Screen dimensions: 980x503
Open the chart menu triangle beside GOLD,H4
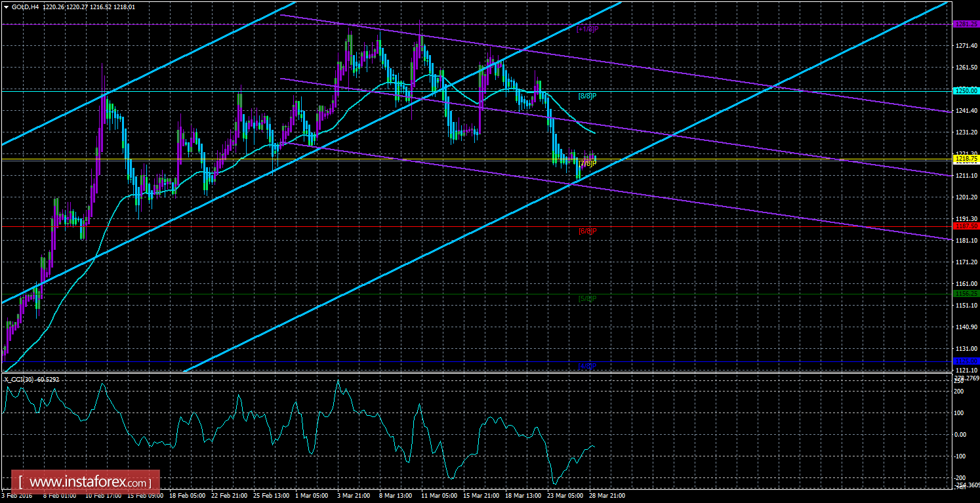6,7
